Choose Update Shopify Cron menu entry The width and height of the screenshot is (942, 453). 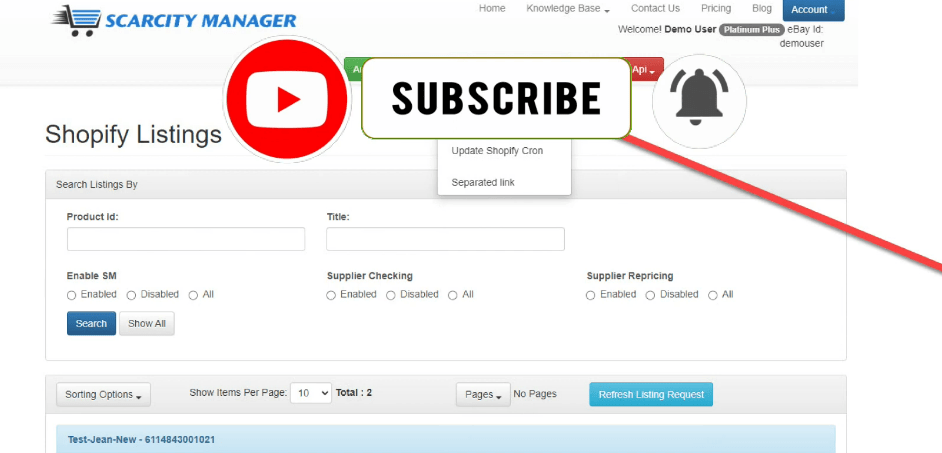point(497,151)
